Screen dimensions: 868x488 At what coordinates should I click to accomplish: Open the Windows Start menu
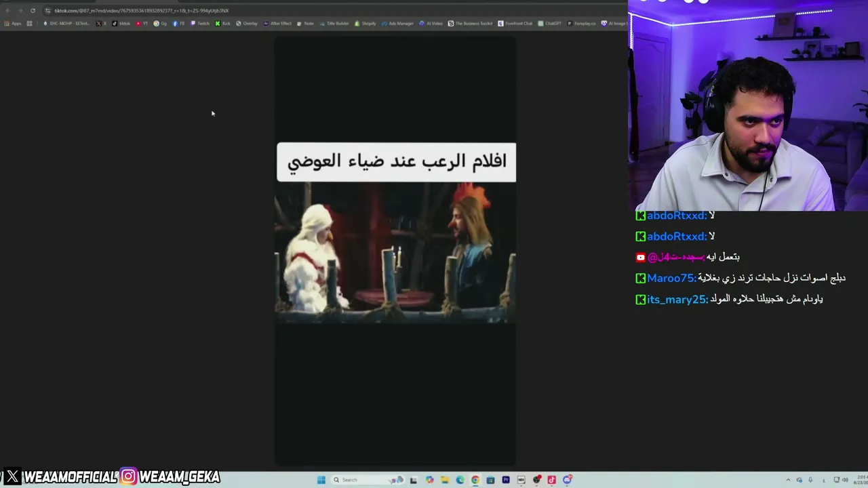pos(321,480)
